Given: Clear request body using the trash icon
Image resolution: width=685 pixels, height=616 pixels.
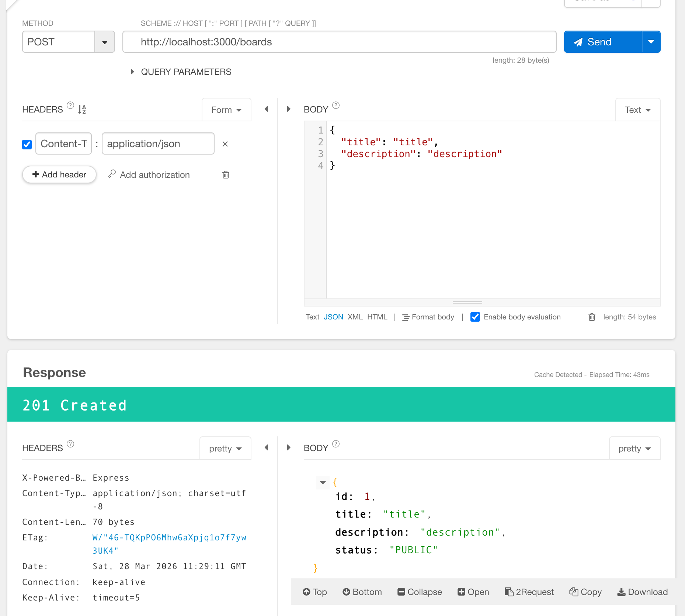Looking at the screenshot, I should 592,317.
